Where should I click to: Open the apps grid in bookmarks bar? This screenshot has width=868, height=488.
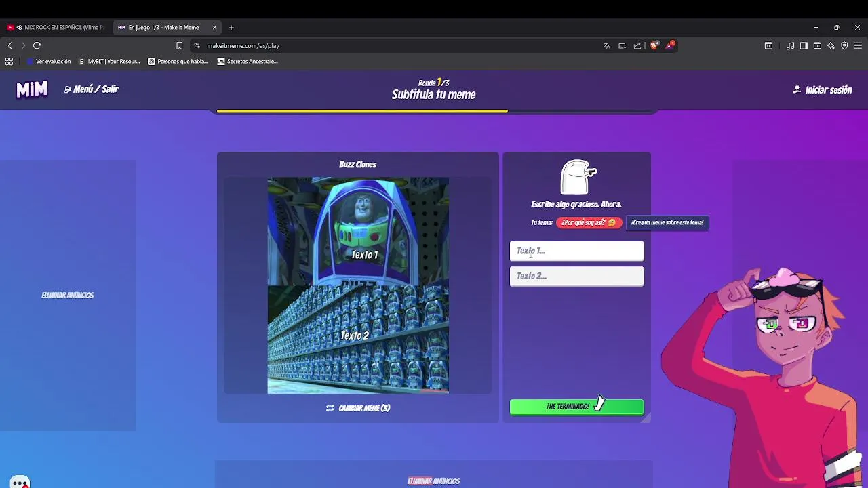[x=9, y=61]
